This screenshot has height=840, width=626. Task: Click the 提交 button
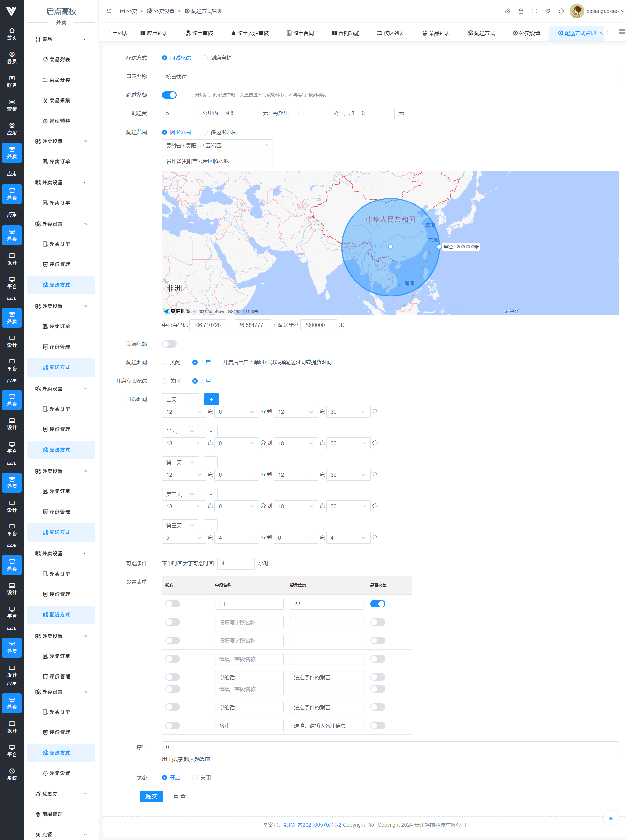click(151, 796)
